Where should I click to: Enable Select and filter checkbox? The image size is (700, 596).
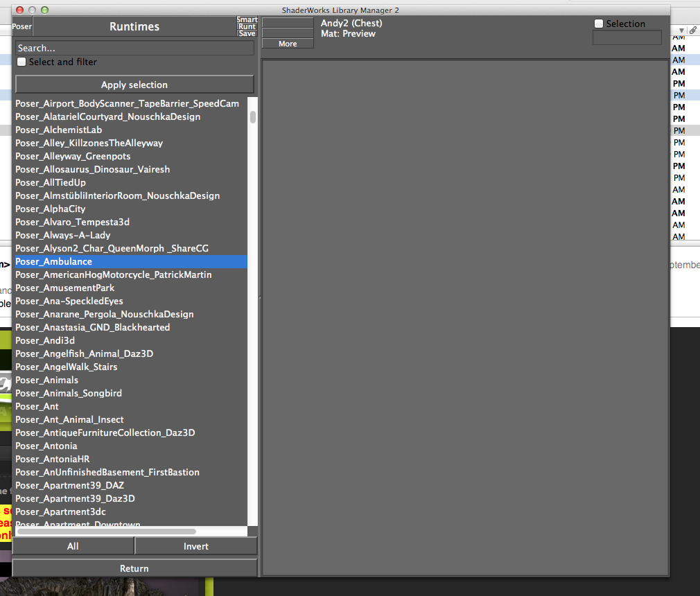pyautogui.click(x=21, y=62)
